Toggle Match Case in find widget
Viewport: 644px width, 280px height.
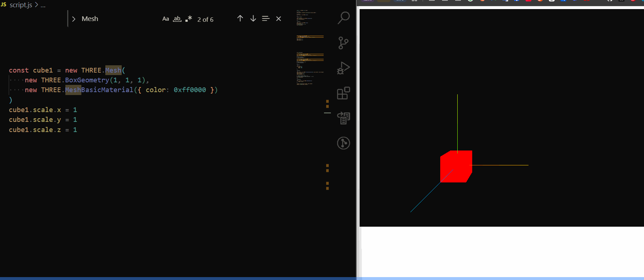click(166, 19)
